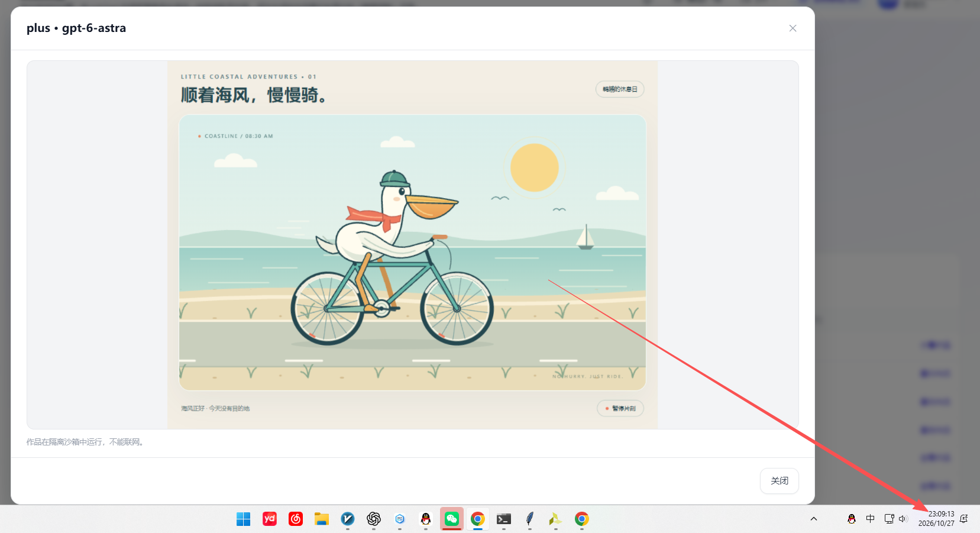Show hidden system tray icons
The width and height of the screenshot is (980, 533).
tap(814, 519)
